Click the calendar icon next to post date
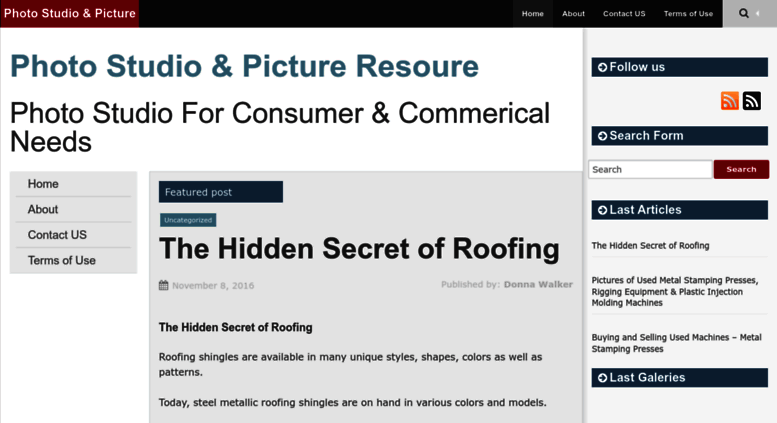777x423 pixels. pos(164,285)
